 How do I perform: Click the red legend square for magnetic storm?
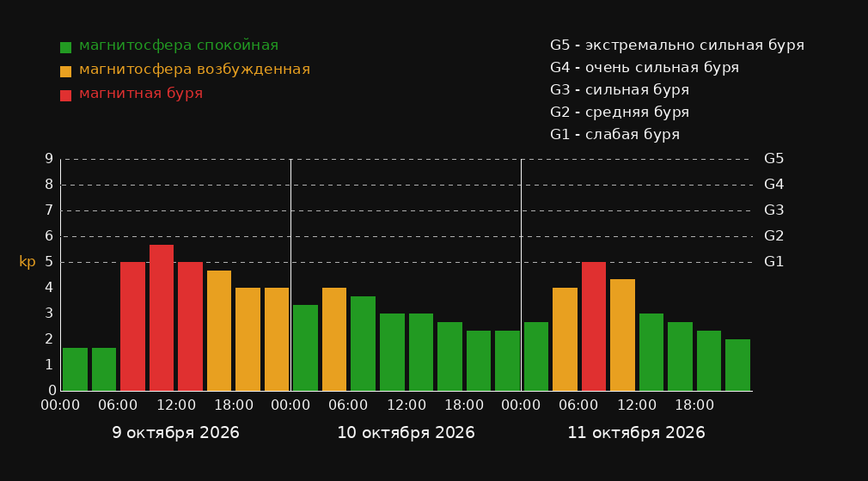[x=65, y=95]
